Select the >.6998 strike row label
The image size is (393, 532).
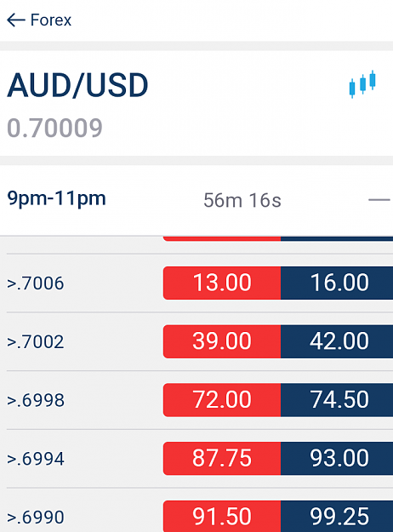click(36, 400)
